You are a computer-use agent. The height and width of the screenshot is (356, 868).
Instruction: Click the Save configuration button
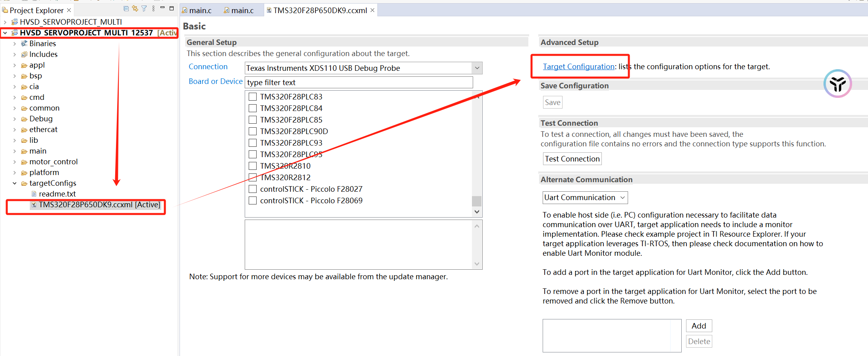coord(553,102)
